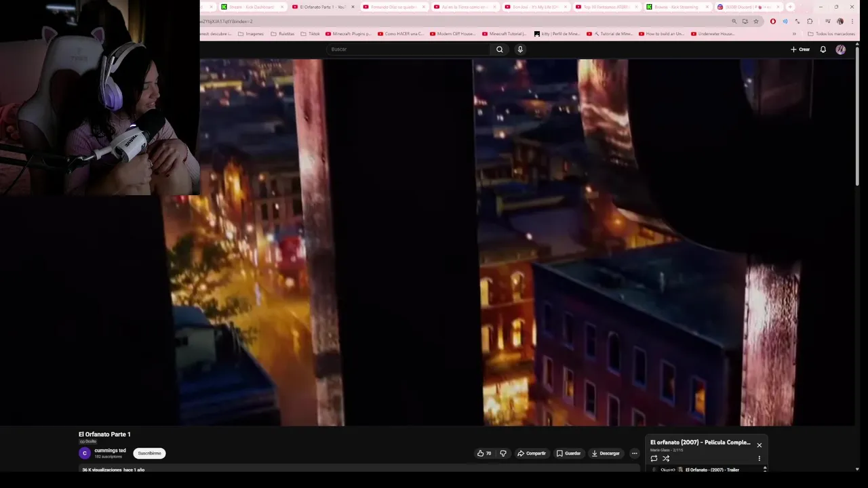The width and height of the screenshot is (868, 488).
Task: Open cummings ted channel avatar
Action: pos(85,453)
